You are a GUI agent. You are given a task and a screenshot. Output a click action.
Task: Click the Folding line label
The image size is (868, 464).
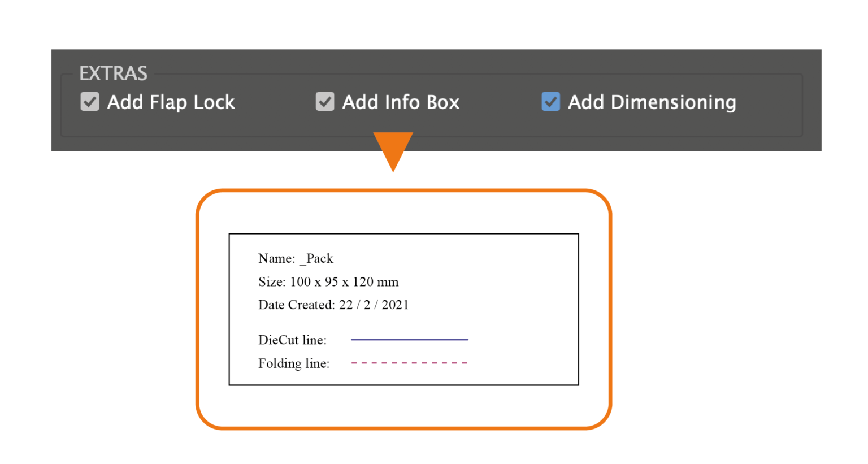tap(294, 363)
